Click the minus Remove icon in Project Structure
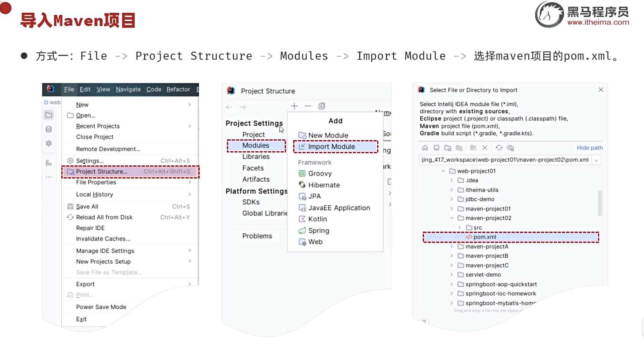644x347 pixels. tap(308, 106)
